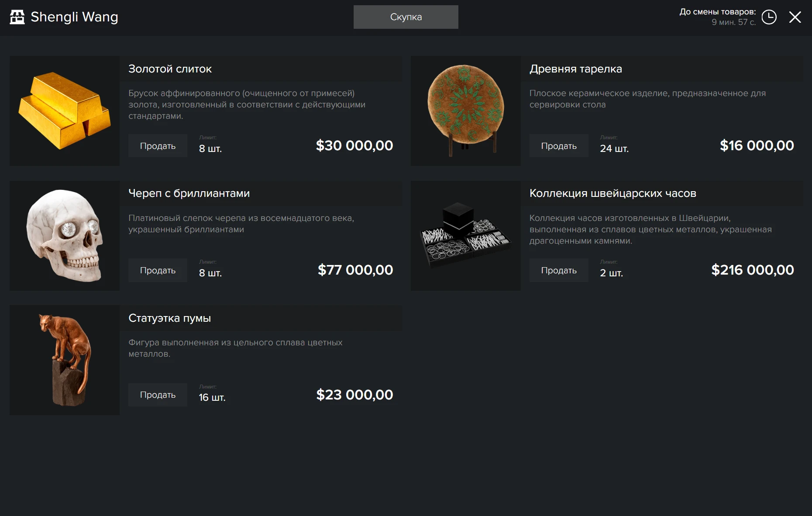Click the gold bars image
This screenshot has height=516, width=812.
pos(65,111)
